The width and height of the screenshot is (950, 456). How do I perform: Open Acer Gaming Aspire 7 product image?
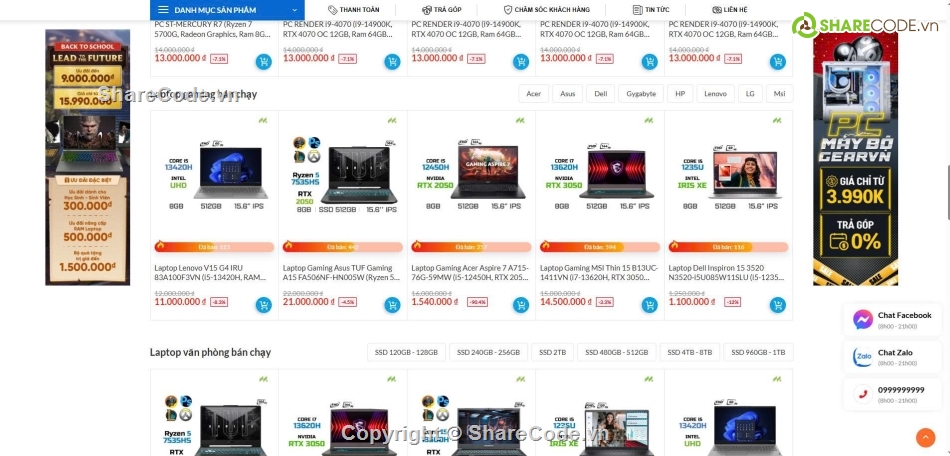[472, 175]
